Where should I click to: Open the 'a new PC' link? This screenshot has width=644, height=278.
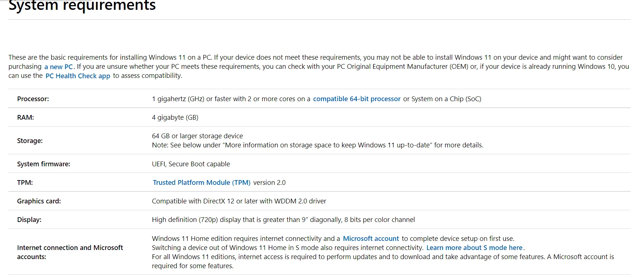point(59,67)
